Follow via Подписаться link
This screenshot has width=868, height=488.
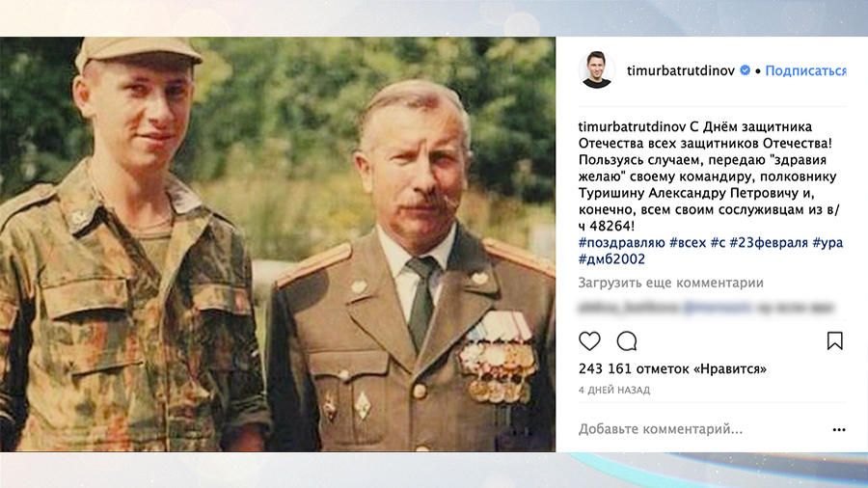coord(805,70)
